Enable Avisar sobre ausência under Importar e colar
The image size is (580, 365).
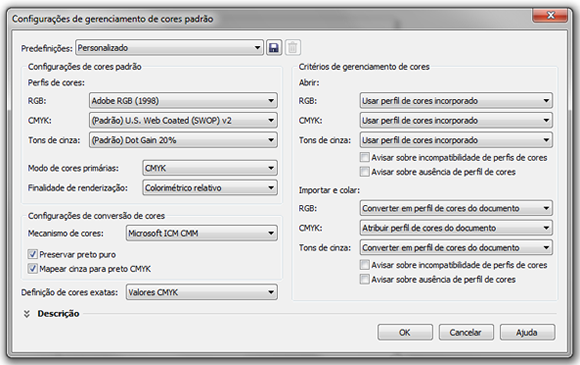[x=364, y=279]
